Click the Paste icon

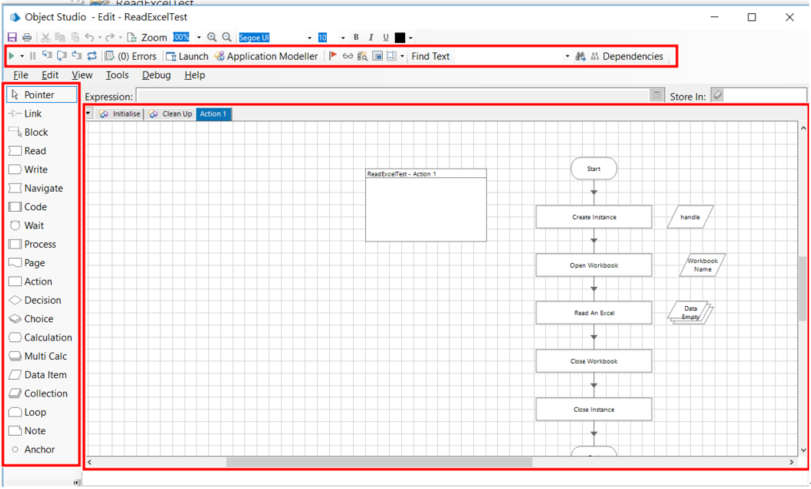click(x=75, y=37)
